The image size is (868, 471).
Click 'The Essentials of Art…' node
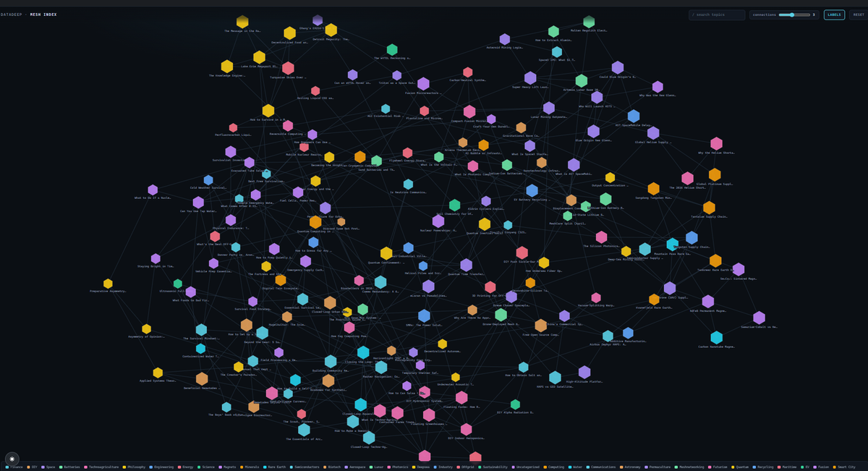[304, 430]
